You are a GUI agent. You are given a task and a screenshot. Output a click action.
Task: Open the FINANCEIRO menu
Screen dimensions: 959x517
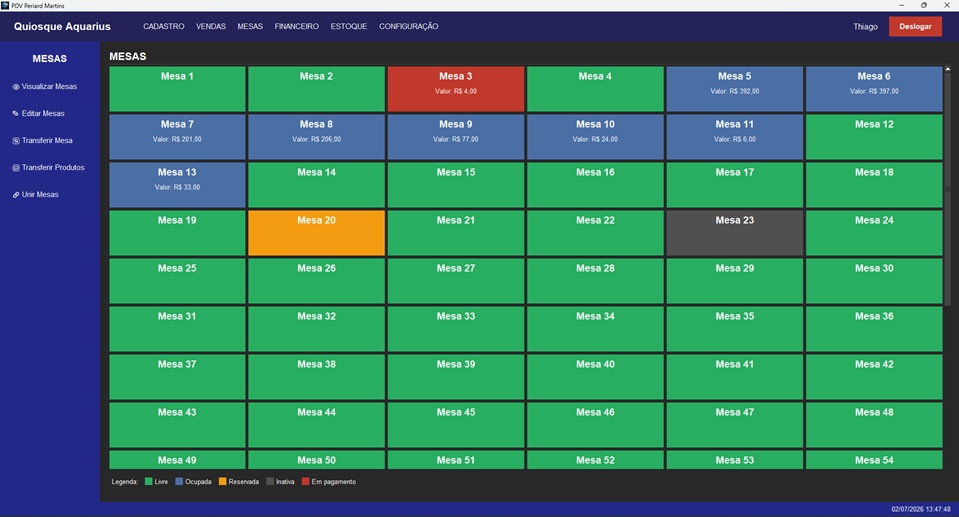[297, 26]
